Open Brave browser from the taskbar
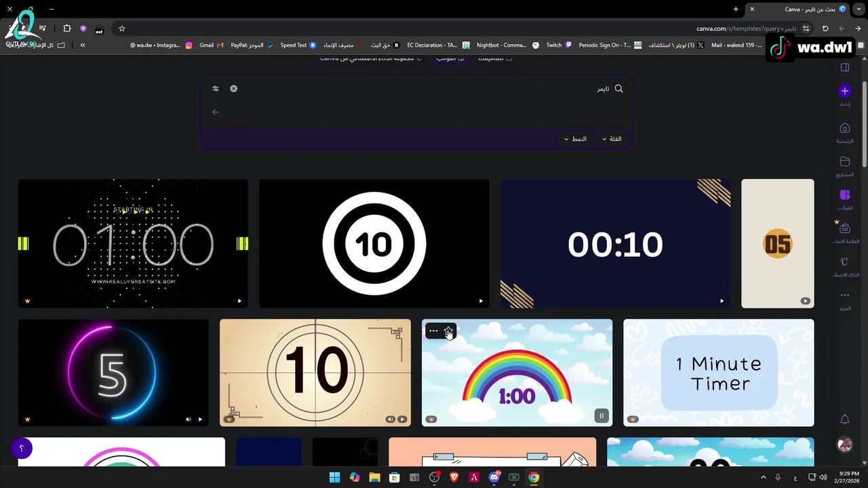This screenshot has height=488, width=868. pyautogui.click(x=454, y=477)
